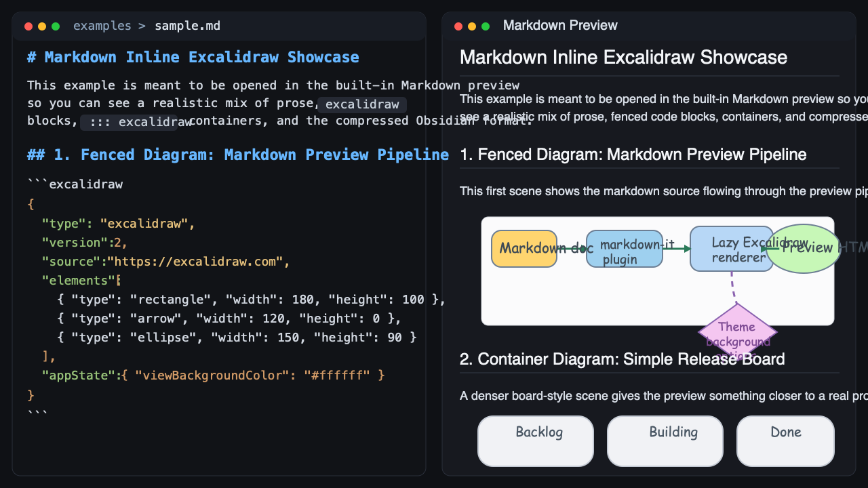The image size is (868, 488).
Task: Switch to the sample.md breadcrumb item
Action: pos(187,26)
